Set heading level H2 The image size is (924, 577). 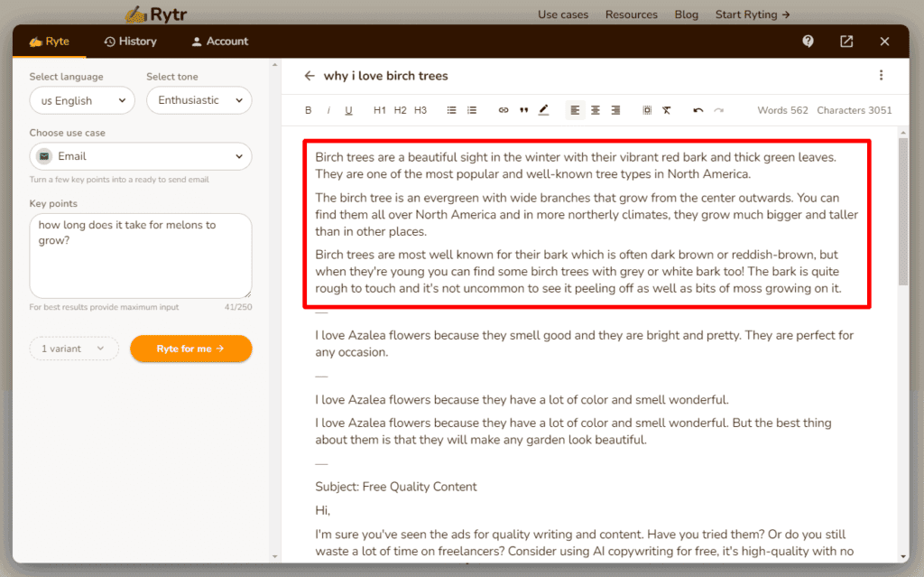pos(400,110)
